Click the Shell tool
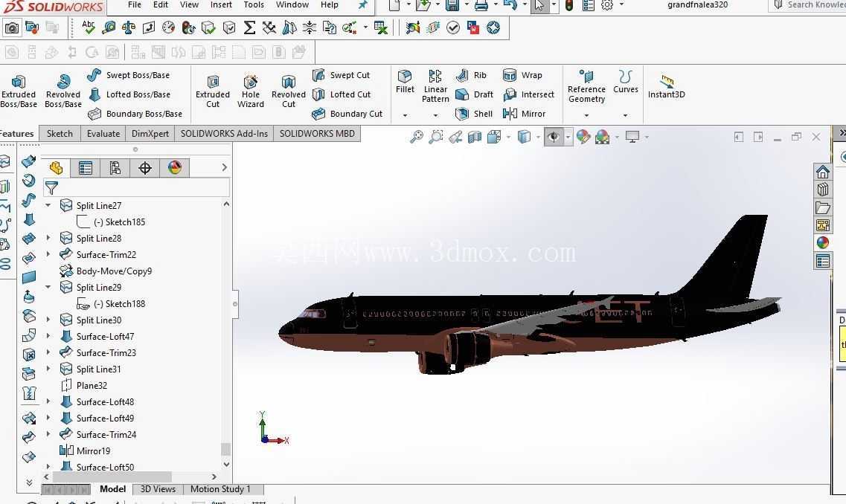 click(x=474, y=114)
